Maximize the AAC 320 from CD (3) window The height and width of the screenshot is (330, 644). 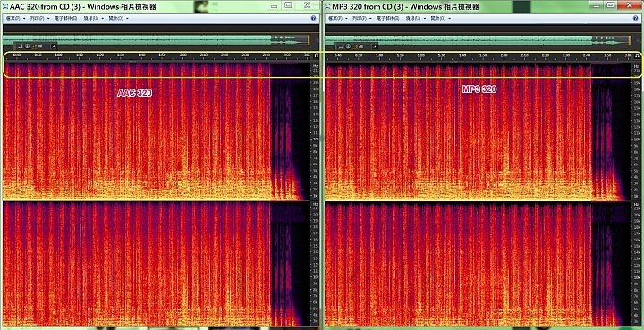(288, 5)
